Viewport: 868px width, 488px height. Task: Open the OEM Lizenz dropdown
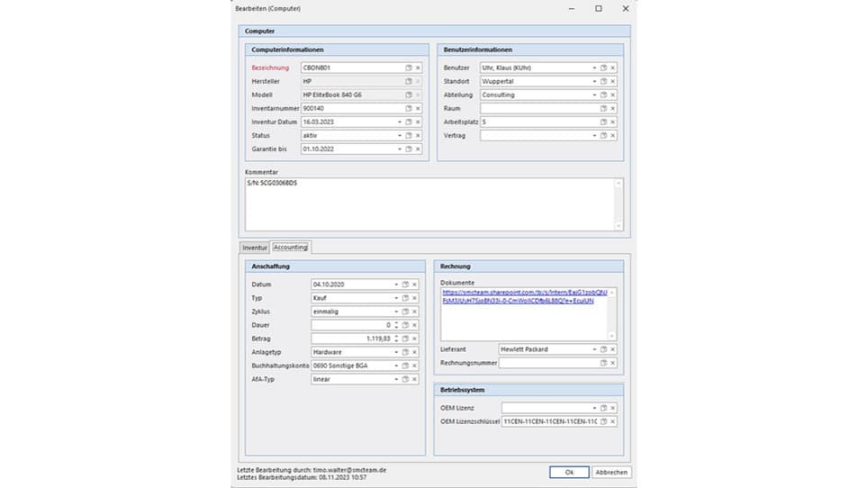pos(594,408)
